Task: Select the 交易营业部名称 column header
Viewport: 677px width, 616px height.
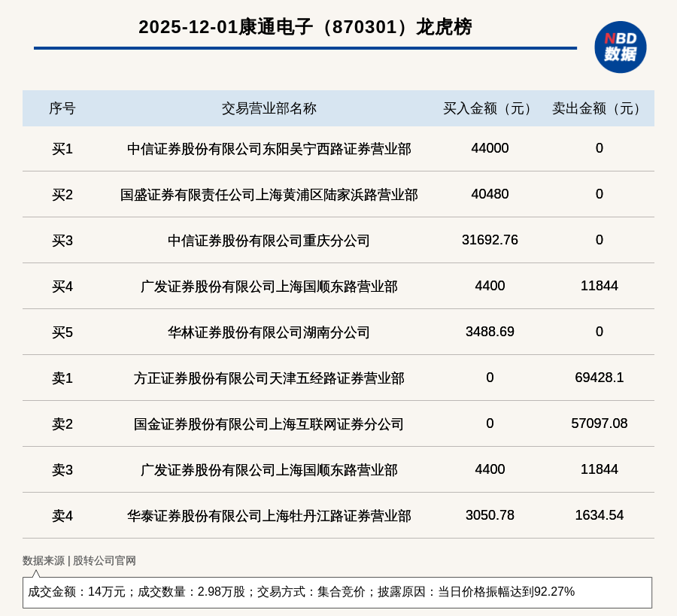Action: tap(269, 108)
